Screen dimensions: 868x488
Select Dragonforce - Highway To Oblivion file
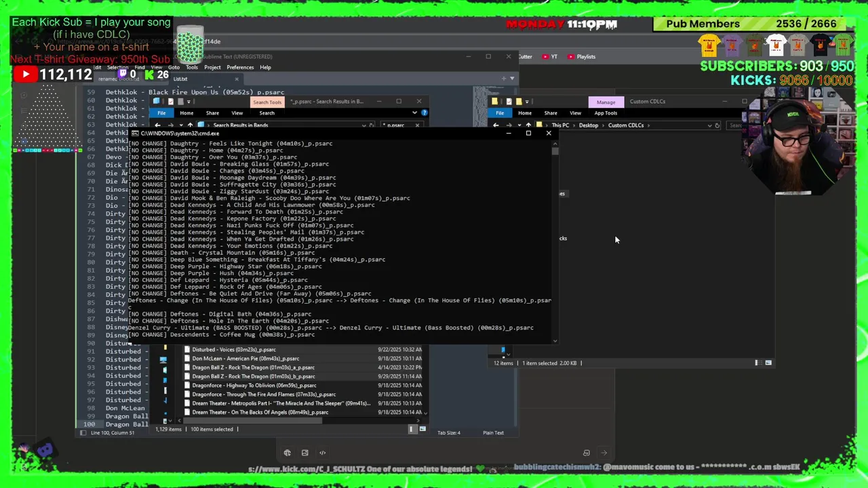click(254, 385)
